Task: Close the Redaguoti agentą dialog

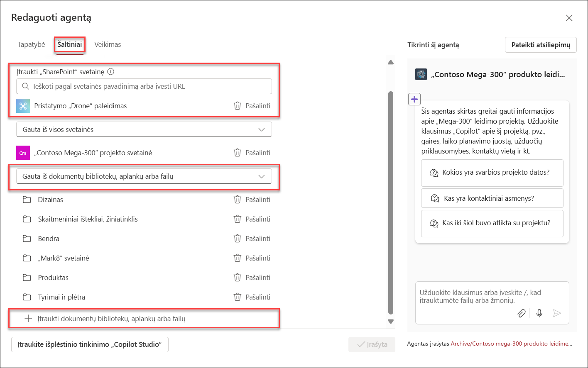Action: point(569,18)
